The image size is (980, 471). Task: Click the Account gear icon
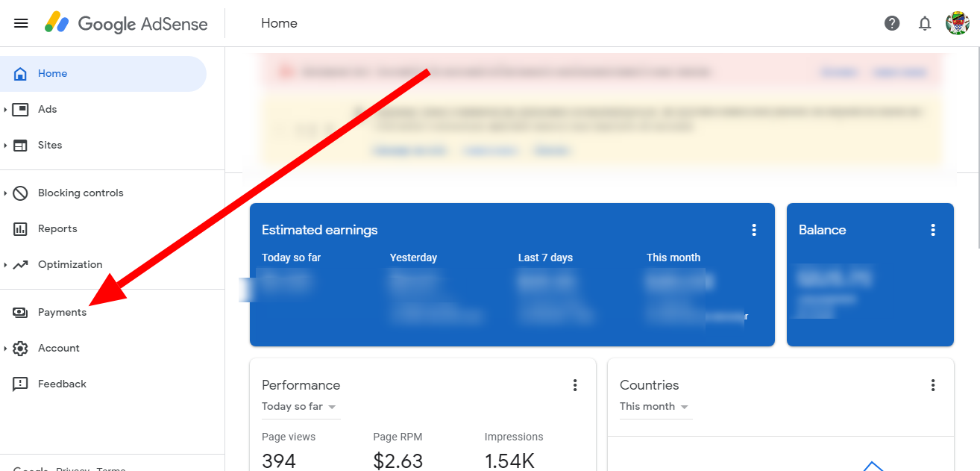(x=21, y=349)
